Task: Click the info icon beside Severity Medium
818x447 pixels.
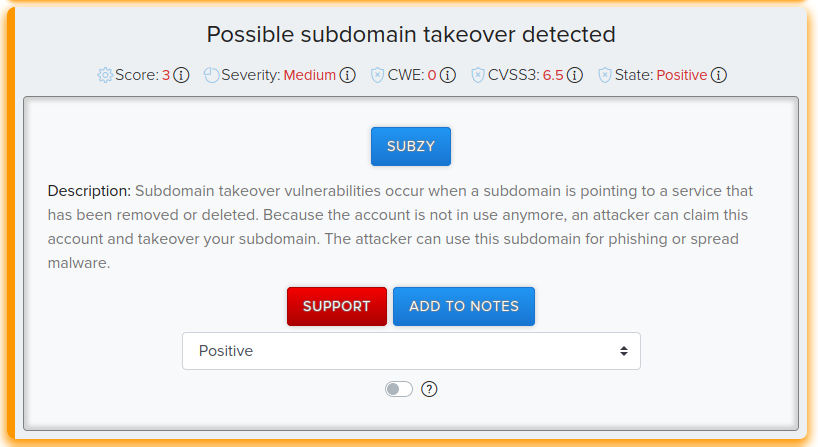Action: 347,75
